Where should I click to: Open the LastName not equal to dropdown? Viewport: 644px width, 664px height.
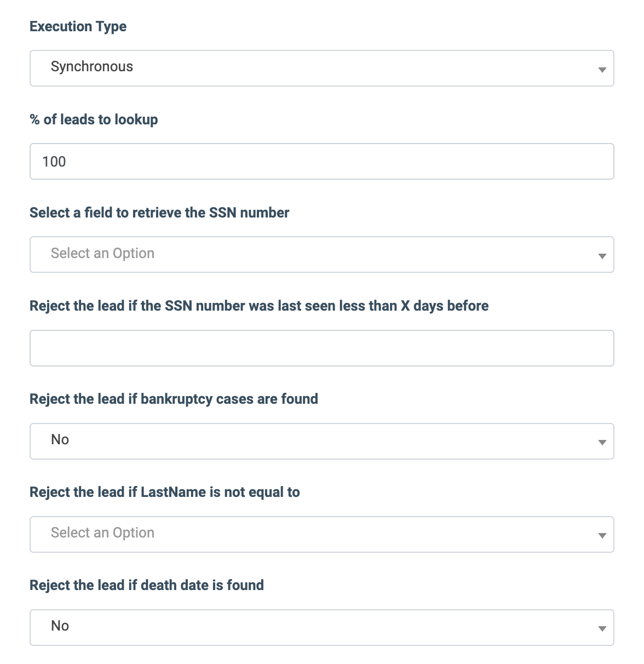321,534
